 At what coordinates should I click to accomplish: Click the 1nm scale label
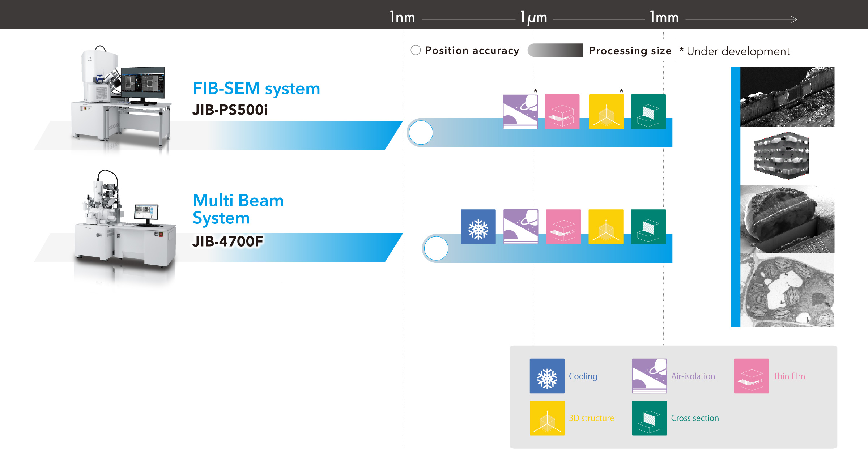point(402,17)
